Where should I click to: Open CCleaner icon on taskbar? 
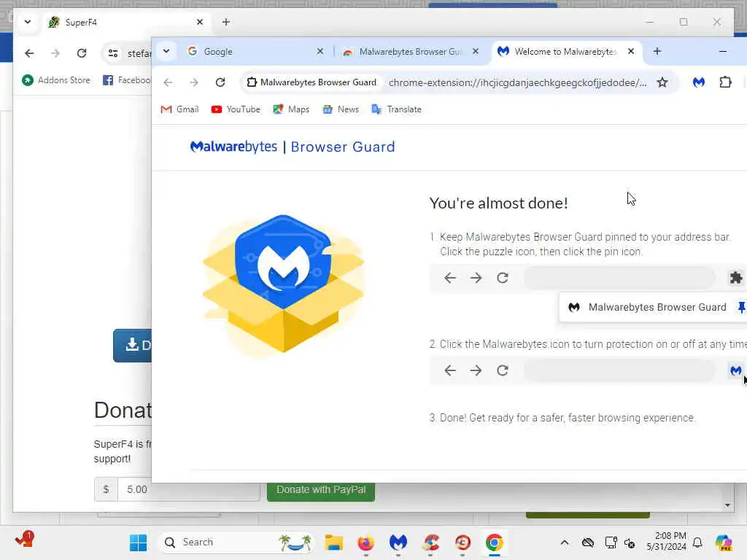pyautogui.click(x=430, y=542)
